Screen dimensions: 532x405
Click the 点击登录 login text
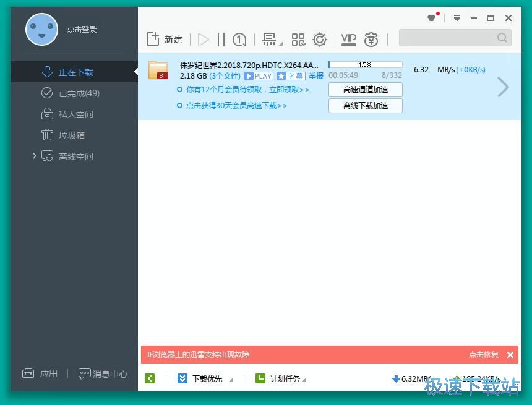click(82, 30)
